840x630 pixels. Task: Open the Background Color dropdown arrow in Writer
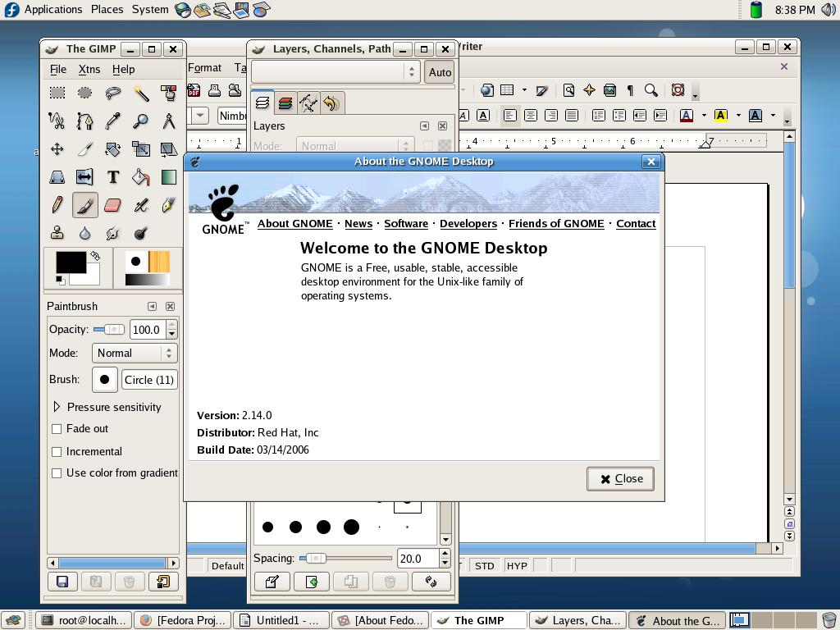(773, 115)
